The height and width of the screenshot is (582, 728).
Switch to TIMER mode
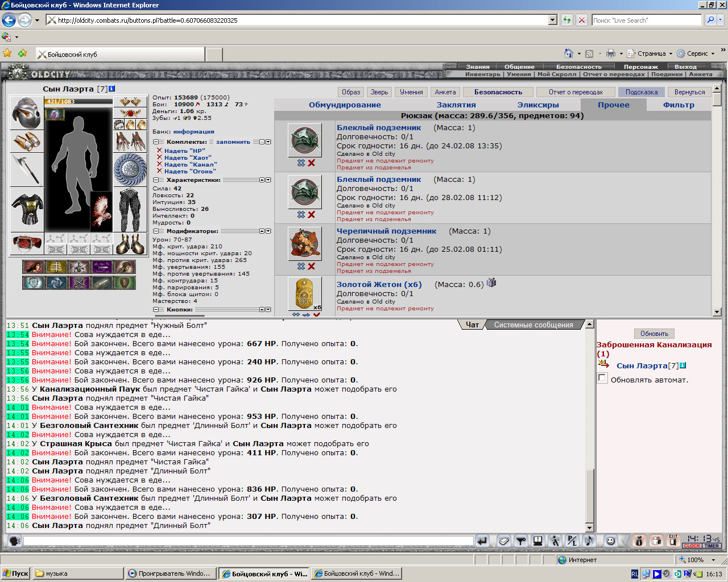(x=712, y=546)
